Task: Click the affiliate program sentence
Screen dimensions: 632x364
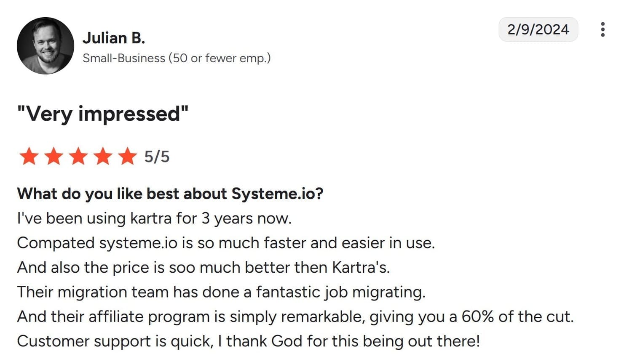Action: click(295, 316)
